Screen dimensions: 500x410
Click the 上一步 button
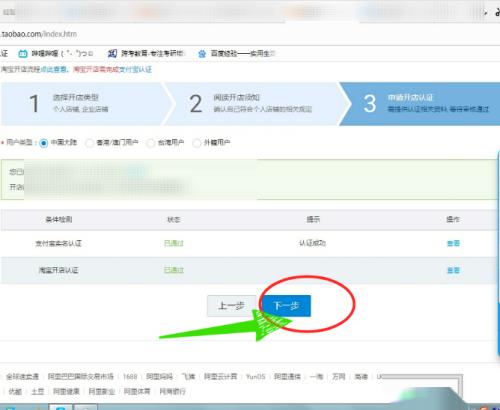pyautogui.click(x=232, y=306)
